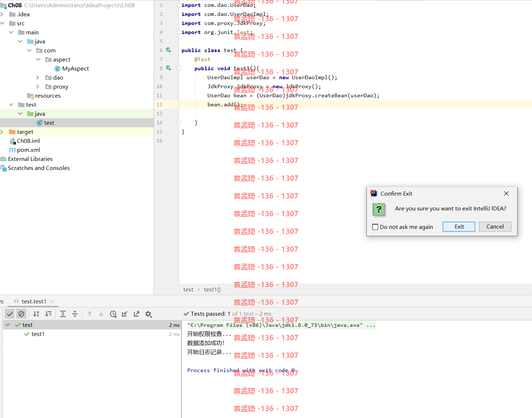Go to previous failed test arrow
Screen dimensions: 532x418
click(90, 314)
